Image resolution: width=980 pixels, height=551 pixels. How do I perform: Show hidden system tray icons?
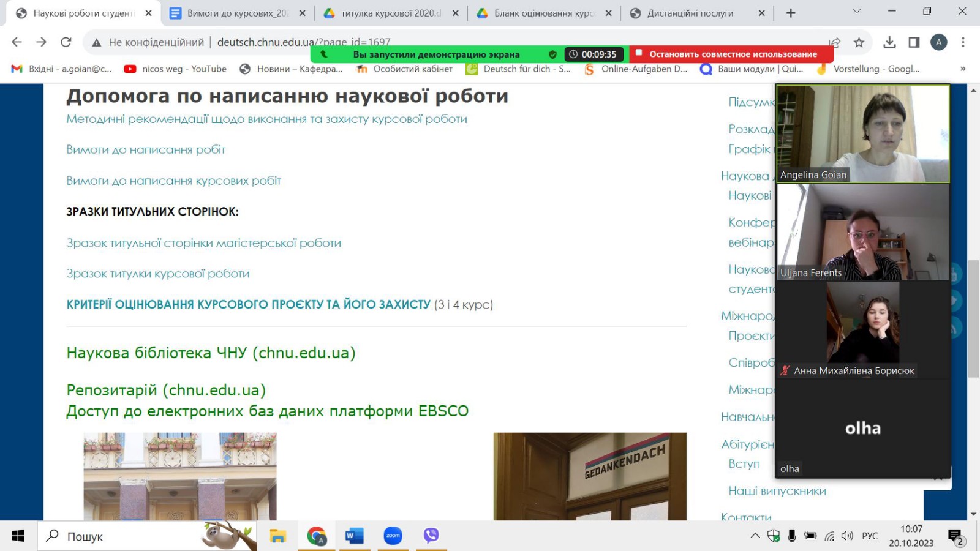pyautogui.click(x=755, y=536)
